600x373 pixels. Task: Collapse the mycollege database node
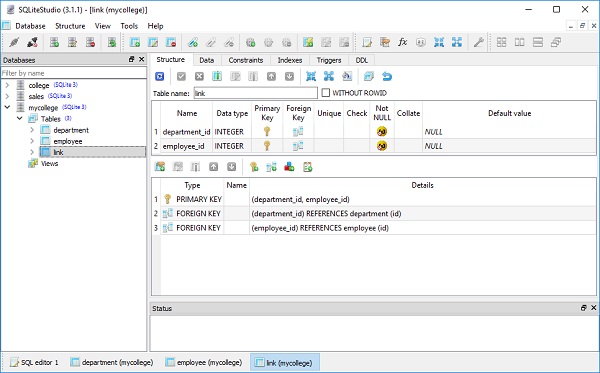coord(7,107)
